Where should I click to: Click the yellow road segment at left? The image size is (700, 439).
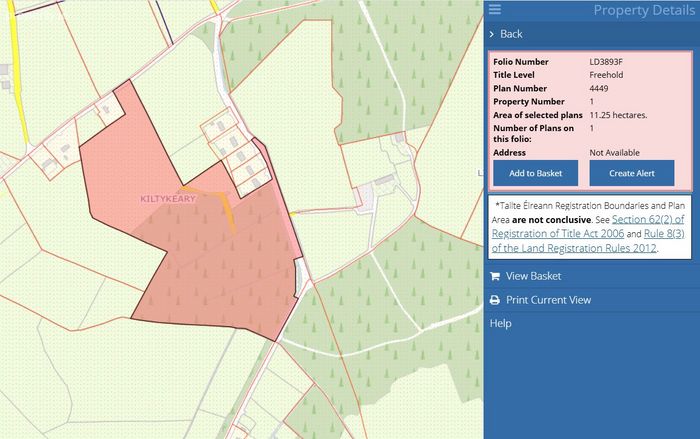click(x=18, y=71)
